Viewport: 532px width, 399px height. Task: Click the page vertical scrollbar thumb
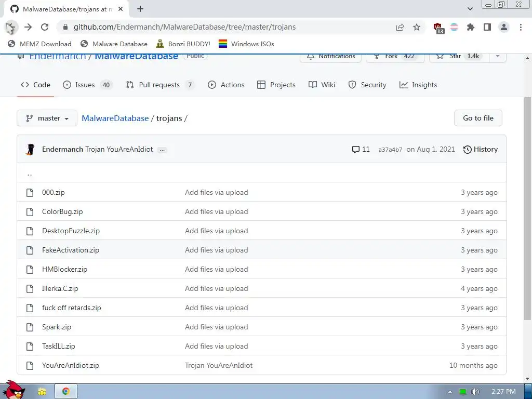(x=527, y=209)
